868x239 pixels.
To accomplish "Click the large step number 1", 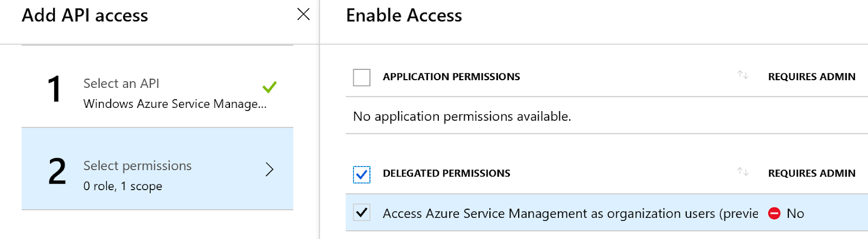I will [x=54, y=89].
